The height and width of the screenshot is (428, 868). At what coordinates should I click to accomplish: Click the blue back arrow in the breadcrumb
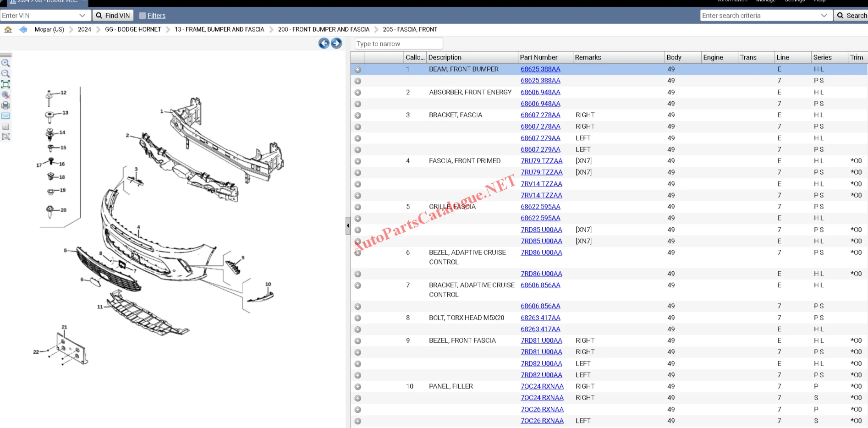[x=23, y=29]
